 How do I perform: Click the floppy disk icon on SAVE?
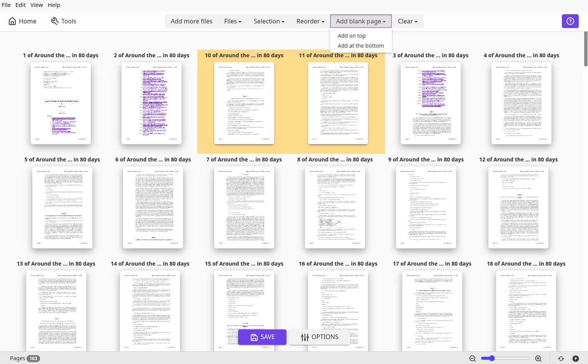click(254, 337)
